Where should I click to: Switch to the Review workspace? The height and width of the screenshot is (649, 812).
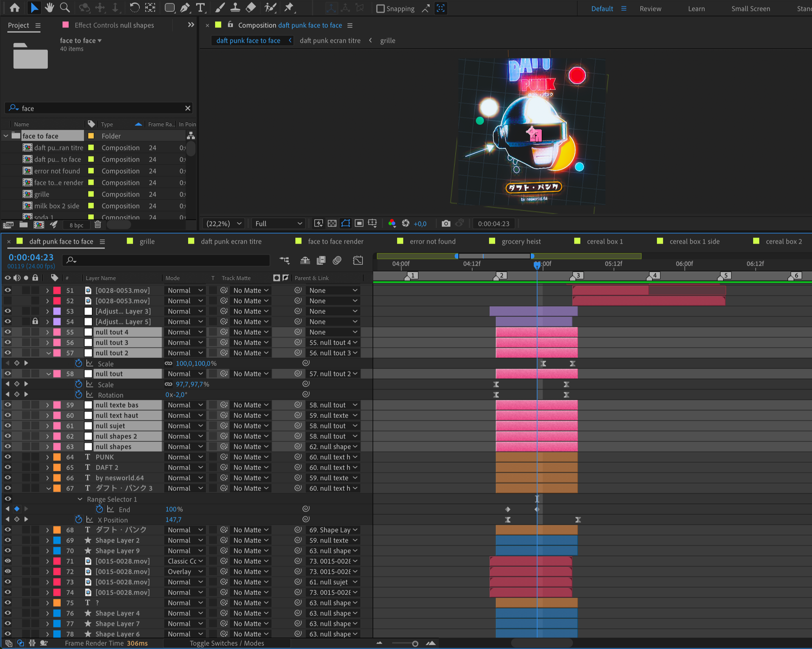pos(650,8)
